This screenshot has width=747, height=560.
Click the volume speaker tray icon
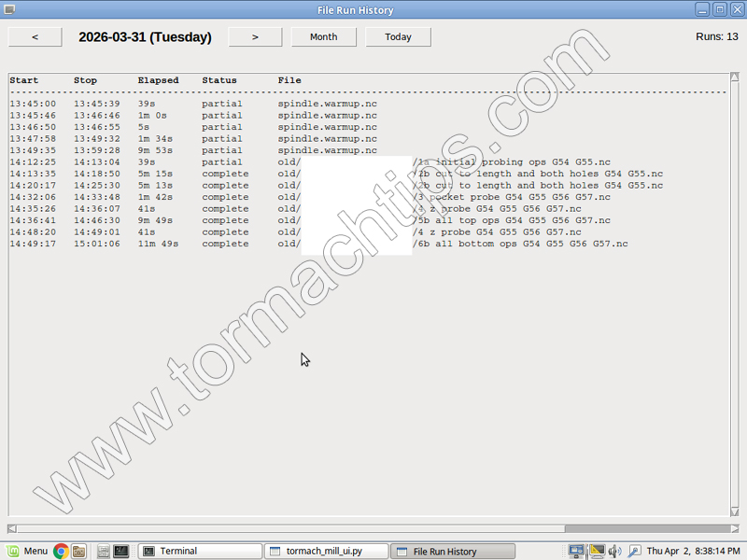click(614, 551)
